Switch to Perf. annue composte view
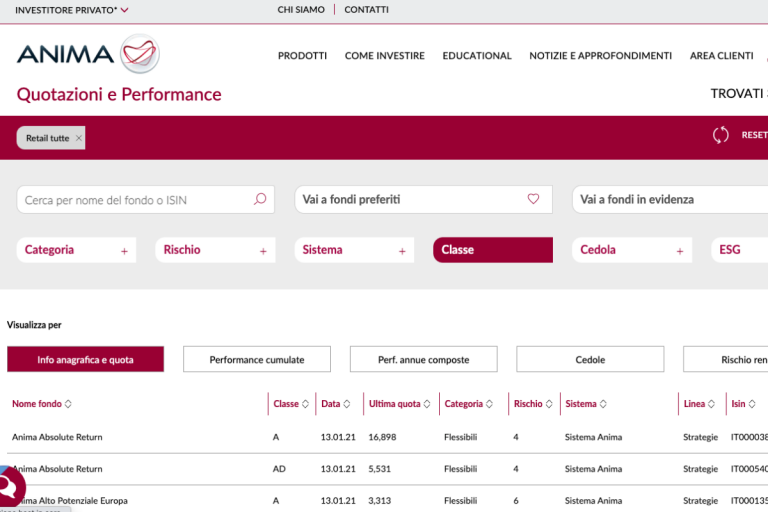Viewport: 768px width, 512px height. (424, 359)
